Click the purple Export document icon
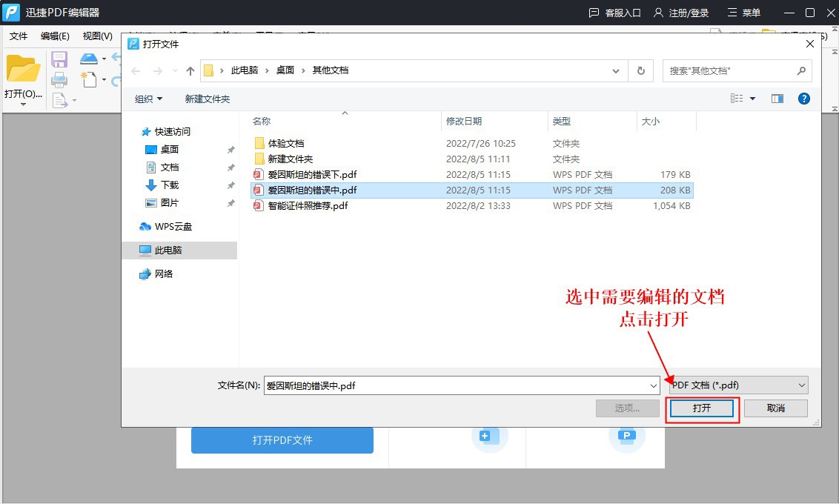The image size is (839, 504). coord(59,100)
